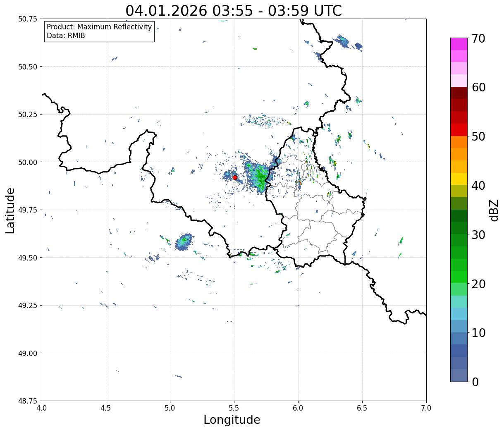Image resolution: width=504 pixels, height=430 pixels.
Task: Click latitude tick label '50.50'
Action: [27, 67]
